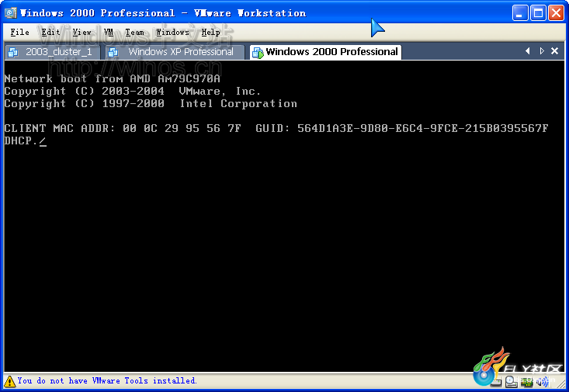
Task: Maximize the VMware Workstation window
Action: (538, 13)
